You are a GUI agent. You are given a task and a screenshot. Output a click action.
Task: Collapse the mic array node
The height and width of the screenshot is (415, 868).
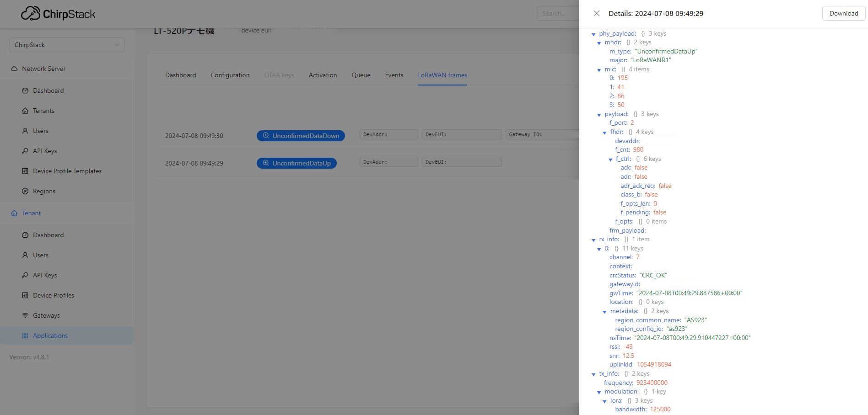pyautogui.click(x=599, y=70)
